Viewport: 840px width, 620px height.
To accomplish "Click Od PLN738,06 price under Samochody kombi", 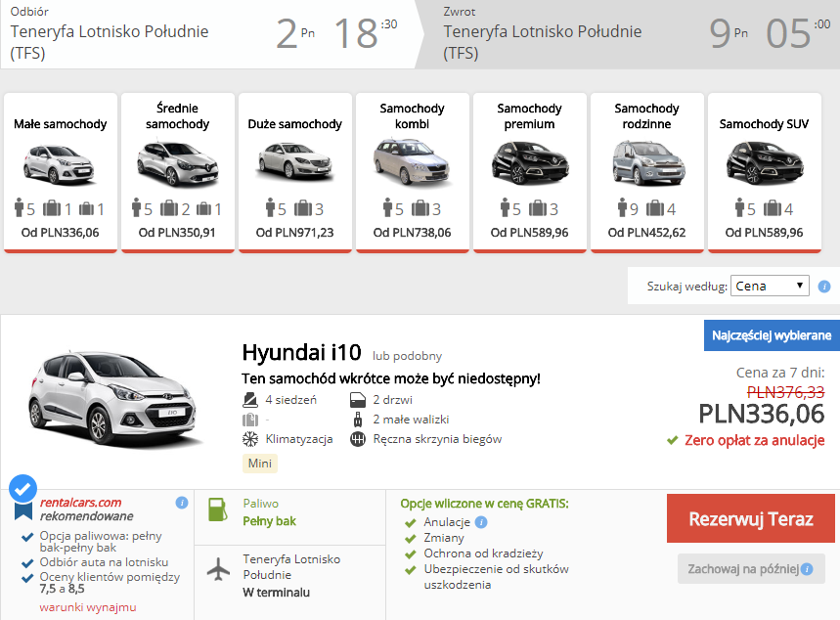I will [x=412, y=233].
